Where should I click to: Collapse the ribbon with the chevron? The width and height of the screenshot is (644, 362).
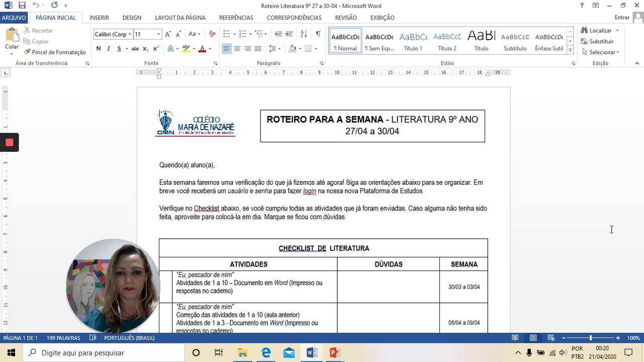click(637, 63)
